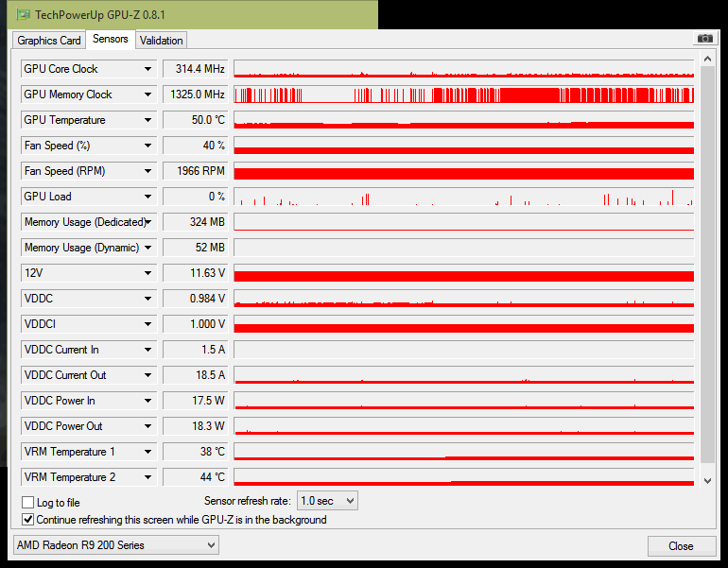Open Fan Speed (%) sensor options arrow

point(147,146)
